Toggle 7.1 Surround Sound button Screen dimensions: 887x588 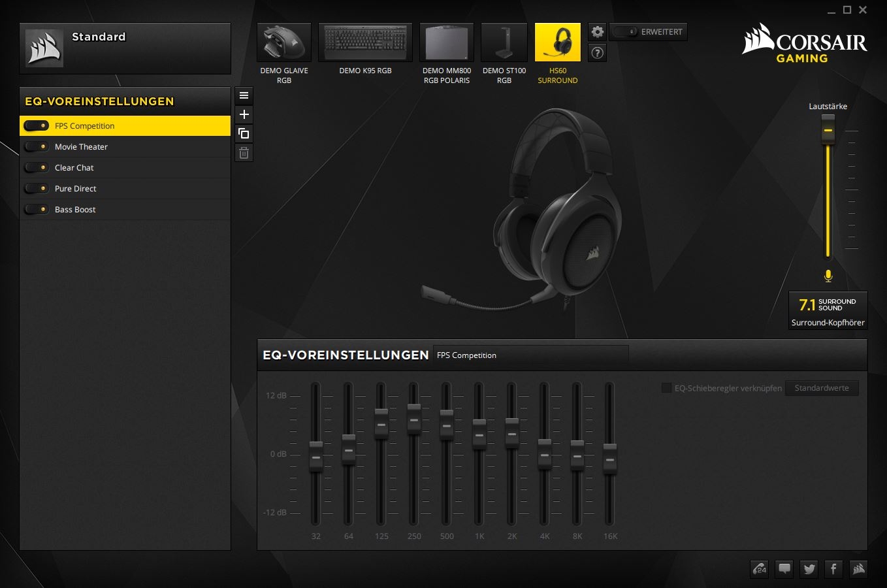coord(828,305)
